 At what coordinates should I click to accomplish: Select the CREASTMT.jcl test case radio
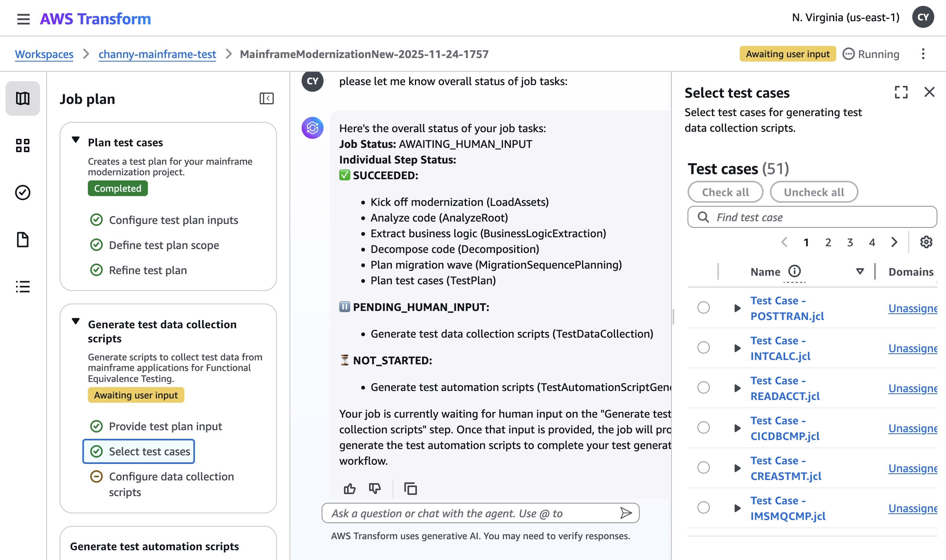pos(704,468)
